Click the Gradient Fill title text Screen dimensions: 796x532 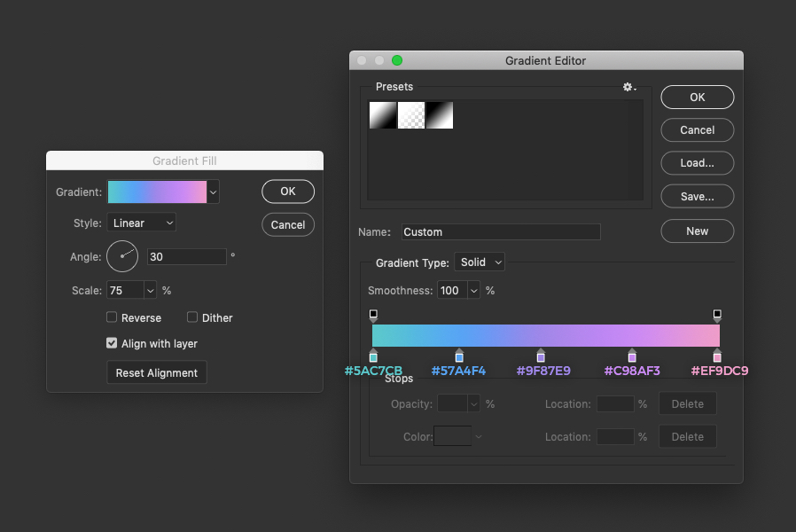[184, 160]
